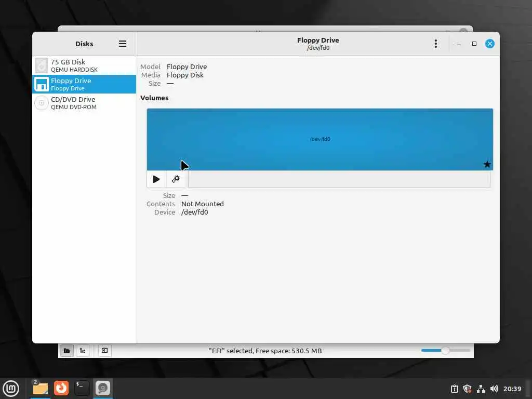Click the Disks title in sidebar header
Screen dimensions: 532x399
84,44
